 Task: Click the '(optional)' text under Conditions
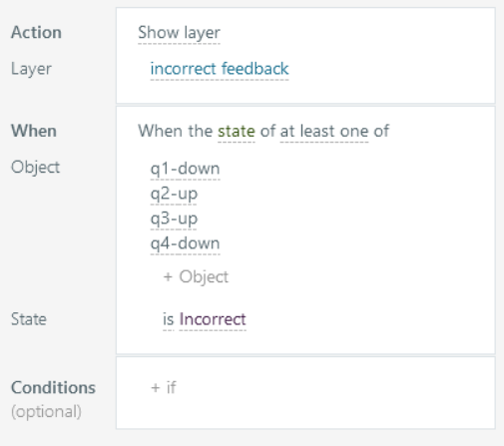pyautogui.click(x=46, y=412)
